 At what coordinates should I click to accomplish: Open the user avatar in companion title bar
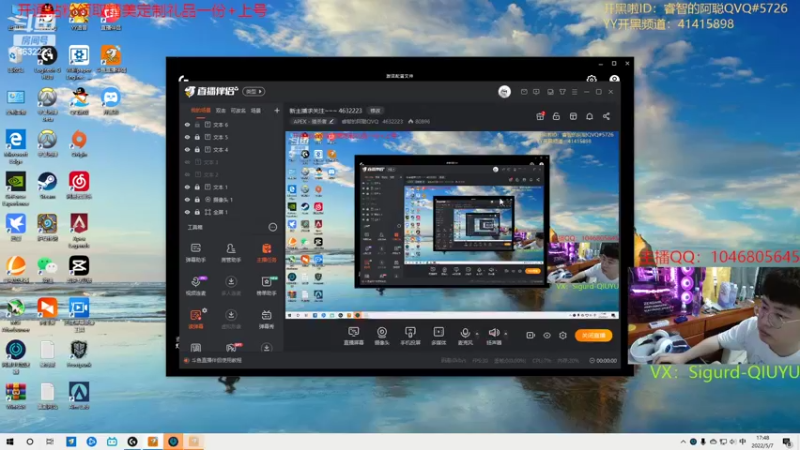point(504,91)
